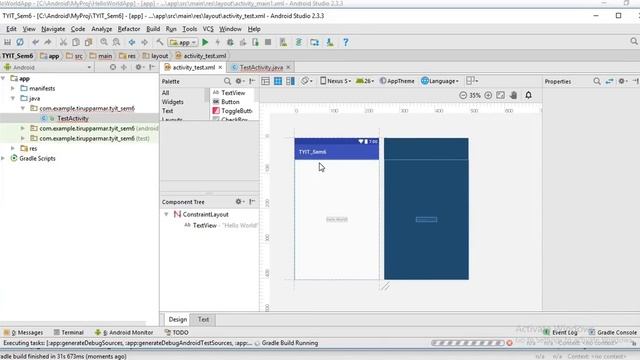Open the Project Structure icon

pos(314,42)
